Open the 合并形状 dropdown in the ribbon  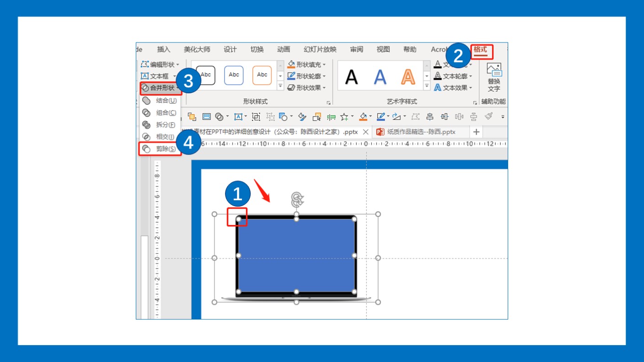[160, 88]
